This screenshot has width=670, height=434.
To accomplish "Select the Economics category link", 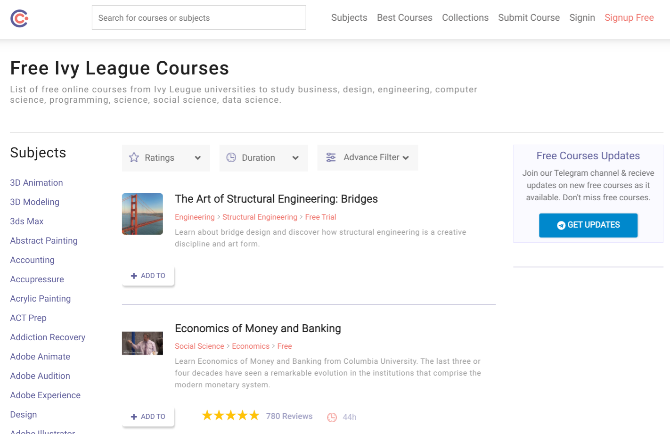I will [x=250, y=346].
